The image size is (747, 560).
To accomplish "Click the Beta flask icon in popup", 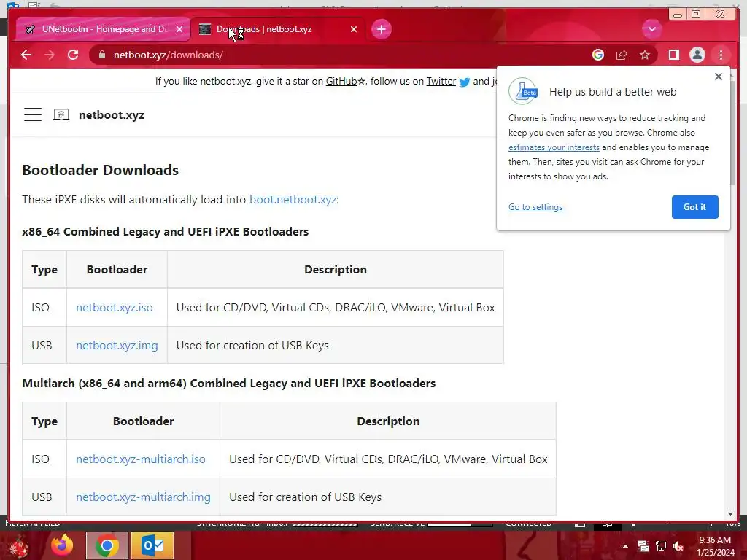I will 523,90.
